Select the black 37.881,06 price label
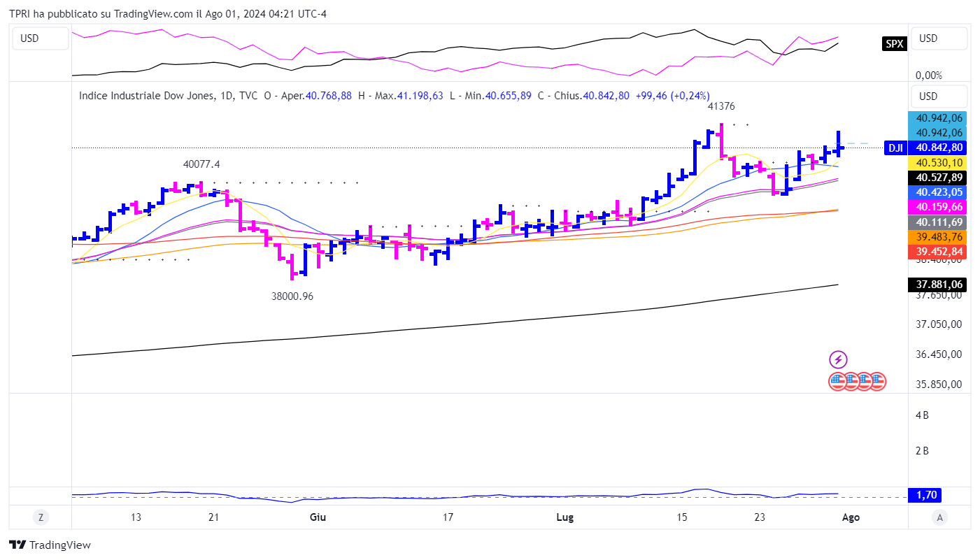 coord(937,285)
